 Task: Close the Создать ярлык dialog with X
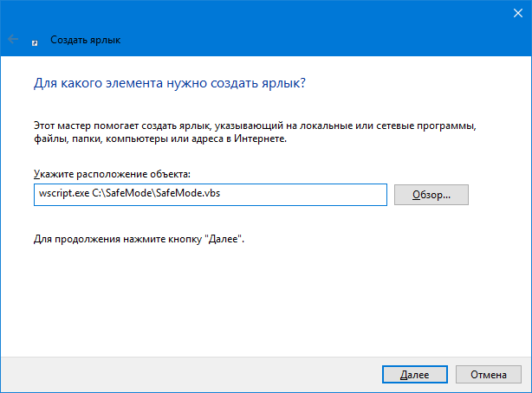coord(518,13)
